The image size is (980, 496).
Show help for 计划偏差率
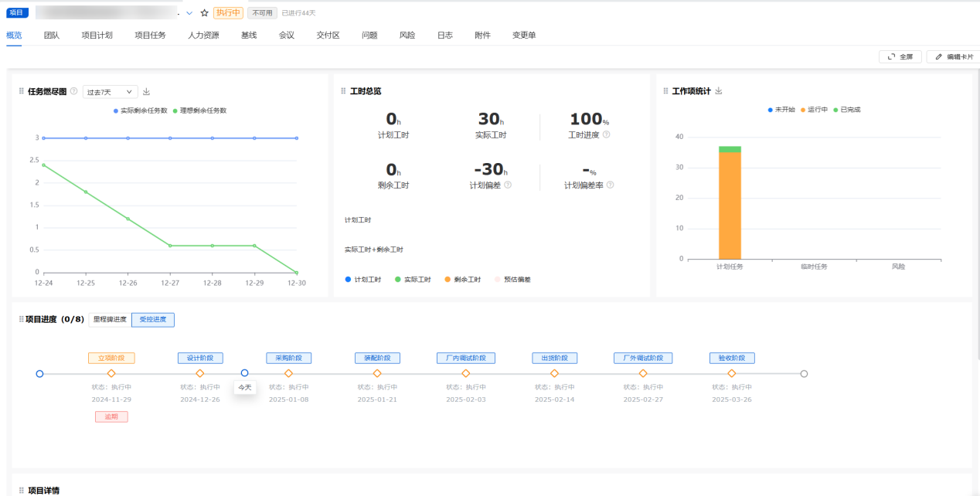pos(611,185)
